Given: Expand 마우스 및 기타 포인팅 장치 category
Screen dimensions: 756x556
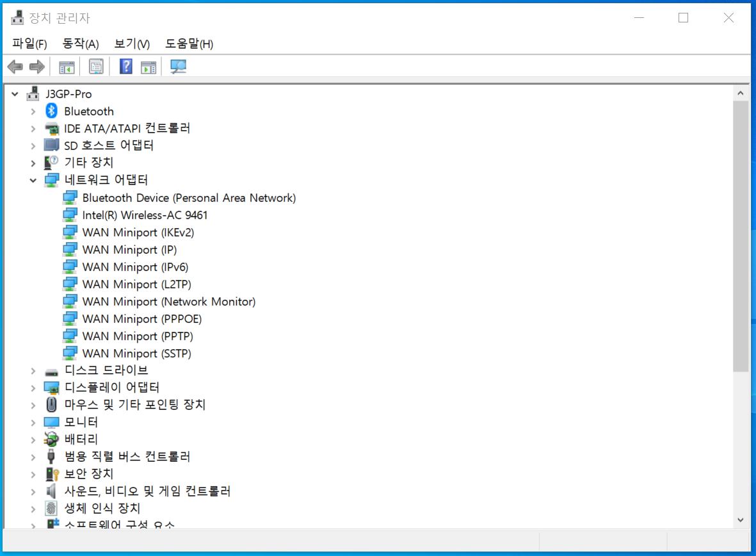Looking at the screenshot, I should [x=33, y=405].
